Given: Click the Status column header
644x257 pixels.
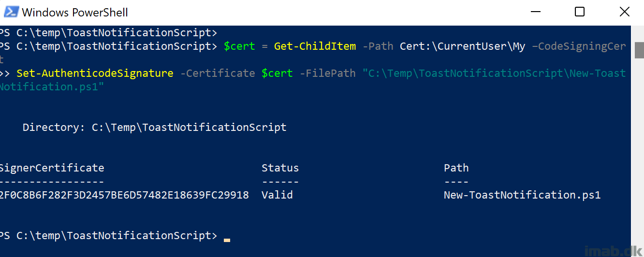Looking at the screenshot, I should click(x=280, y=168).
